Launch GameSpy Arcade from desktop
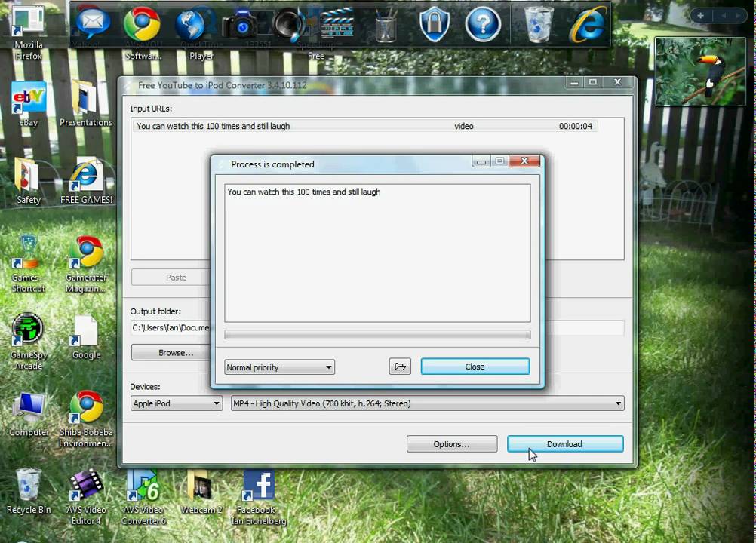 click(28, 341)
